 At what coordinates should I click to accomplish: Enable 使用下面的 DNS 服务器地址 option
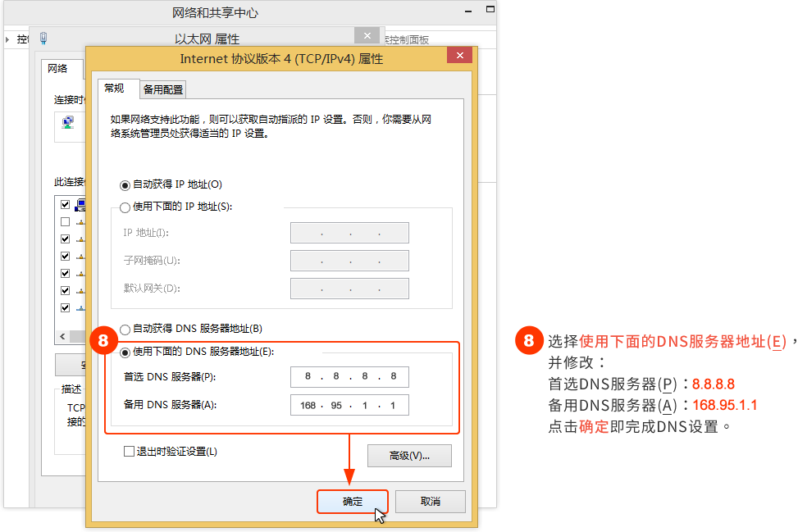pos(125,352)
